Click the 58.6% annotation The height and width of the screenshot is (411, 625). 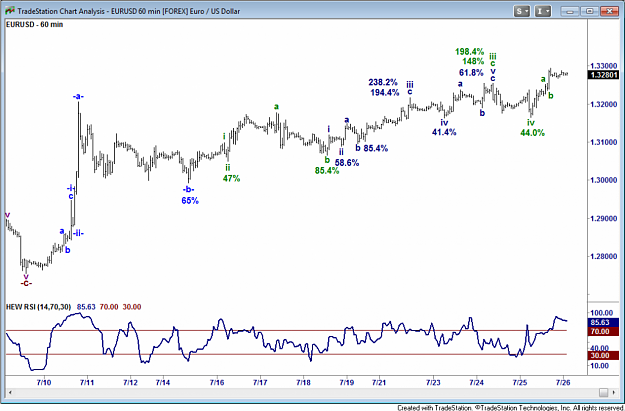pyautogui.click(x=347, y=162)
